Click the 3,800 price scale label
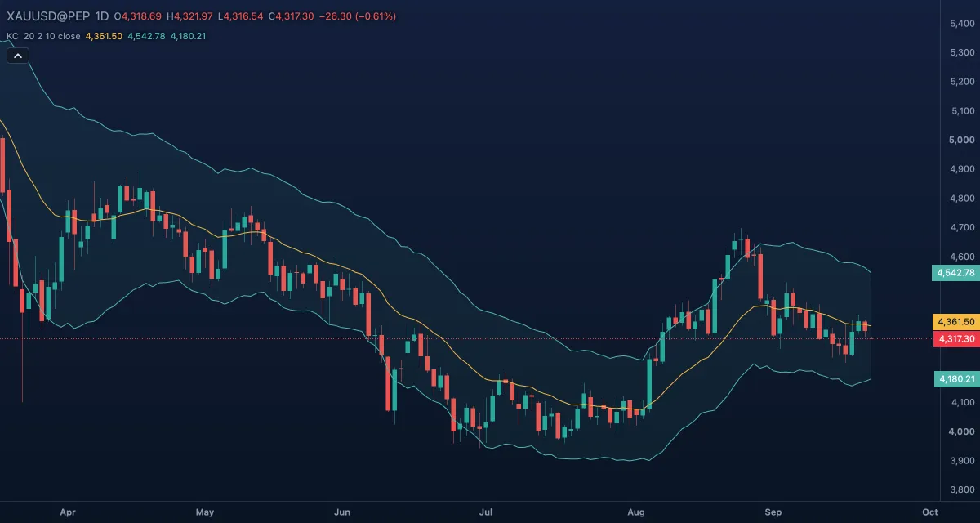This screenshot has width=980, height=523. 963,489
